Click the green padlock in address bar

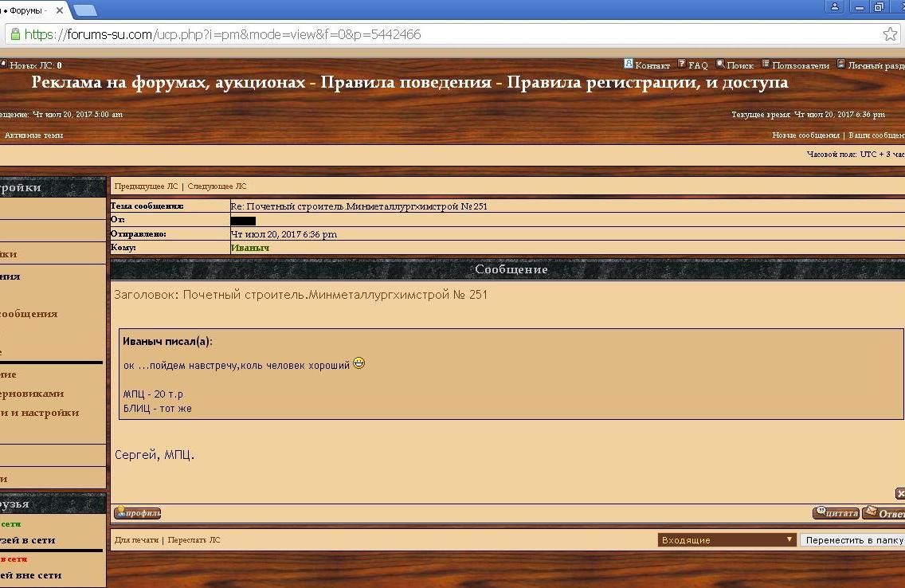[x=14, y=34]
